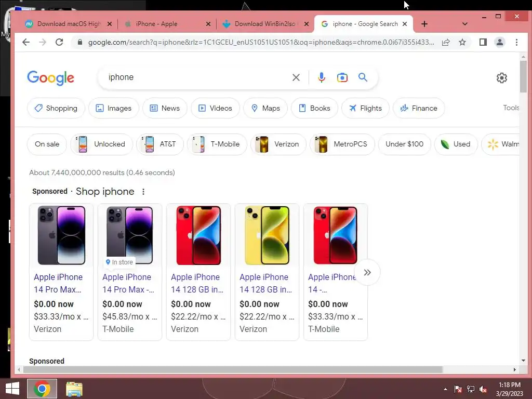Screen dimensions: 532x399
Task: Filter results by Shopping
Action: (56, 108)
